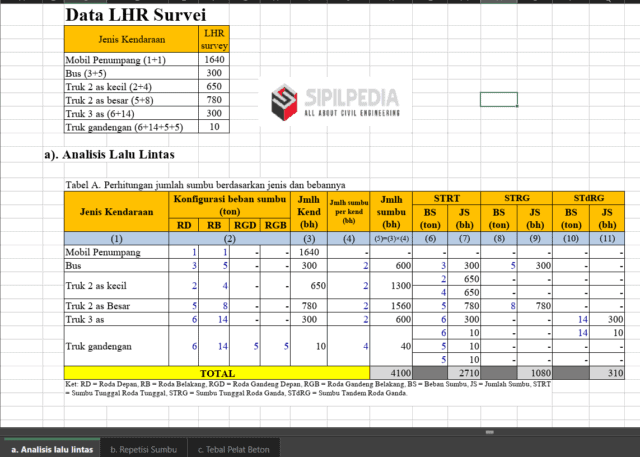Switch to the b. Repetisi Sumbu sheet
The image size is (640, 457).
click(x=147, y=449)
